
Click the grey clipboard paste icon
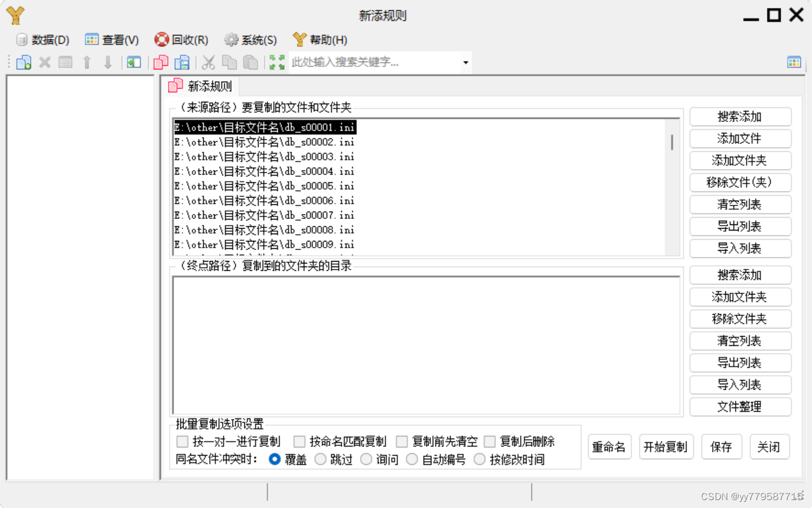coord(250,62)
